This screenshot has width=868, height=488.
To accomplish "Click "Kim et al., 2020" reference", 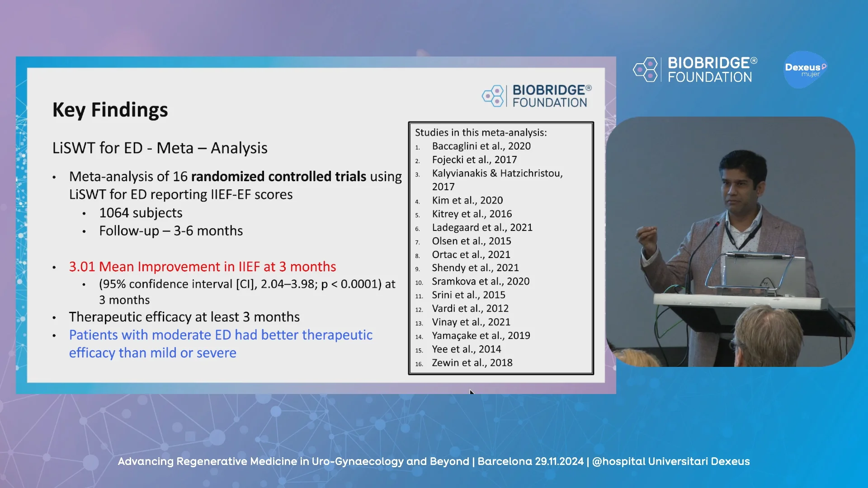I will 467,200.
